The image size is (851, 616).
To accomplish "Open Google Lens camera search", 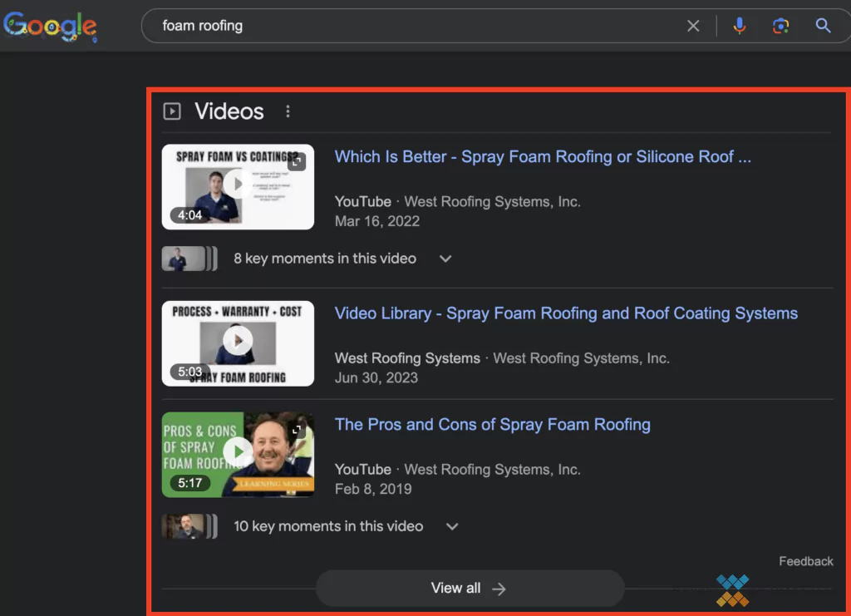I will 780,26.
